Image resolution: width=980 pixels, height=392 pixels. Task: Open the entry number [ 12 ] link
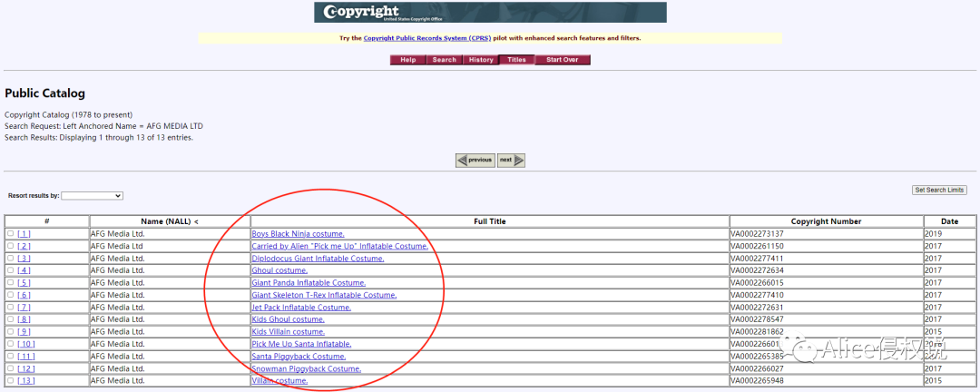pyautogui.click(x=26, y=369)
